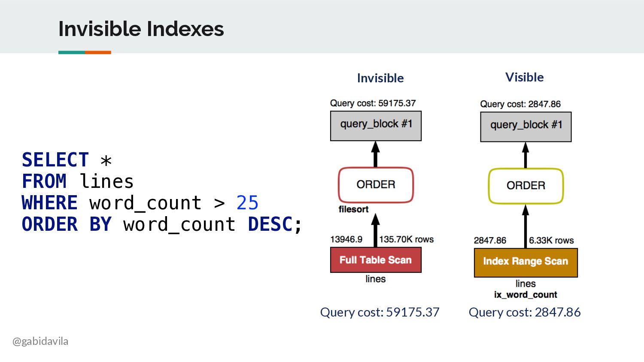
Task: Click the ix_word_count index label
Action: click(526, 295)
